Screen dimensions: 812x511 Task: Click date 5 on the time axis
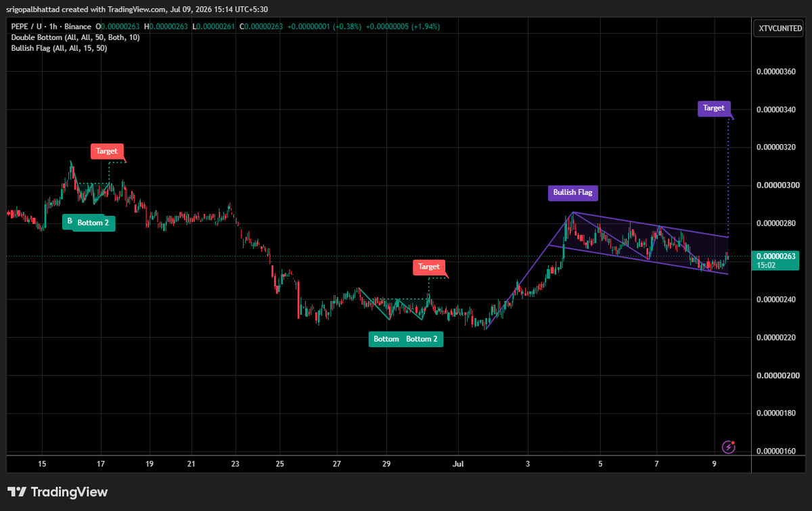pos(600,464)
